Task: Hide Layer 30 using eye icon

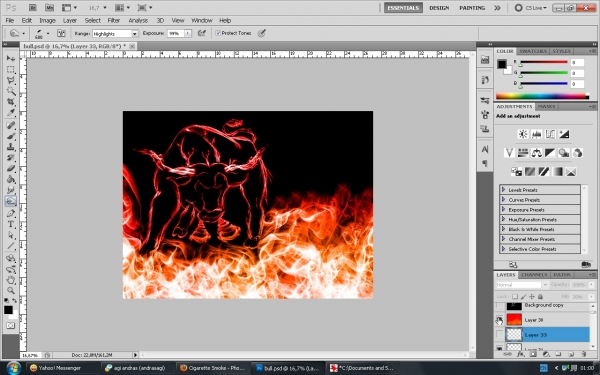Action: [499, 320]
